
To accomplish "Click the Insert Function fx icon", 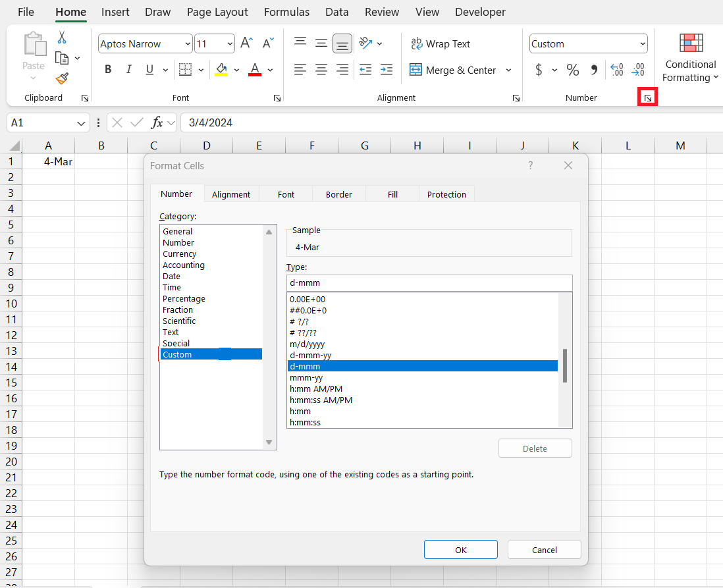I will coord(157,122).
